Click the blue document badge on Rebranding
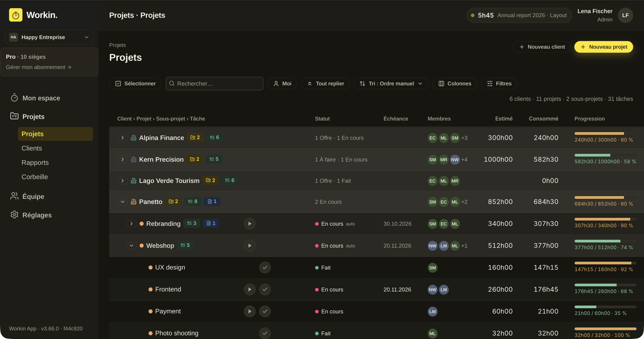 [211, 223]
